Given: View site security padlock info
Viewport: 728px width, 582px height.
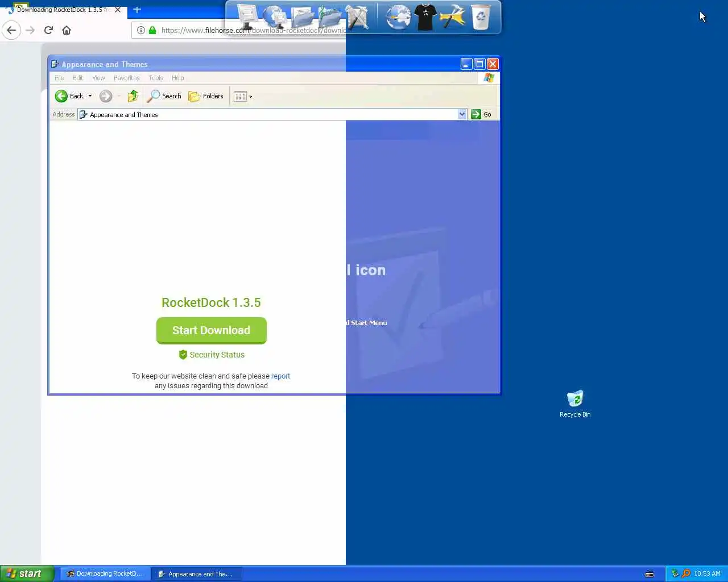Looking at the screenshot, I should pos(152,30).
